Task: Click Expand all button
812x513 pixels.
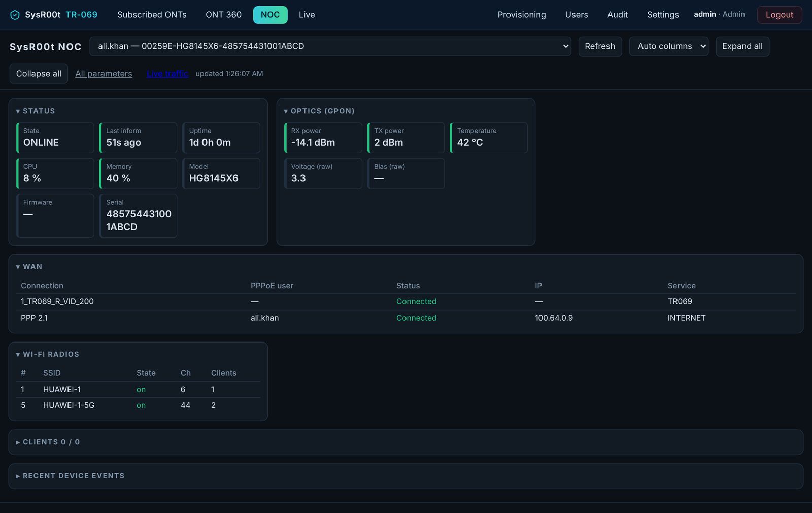Action: tap(742, 46)
